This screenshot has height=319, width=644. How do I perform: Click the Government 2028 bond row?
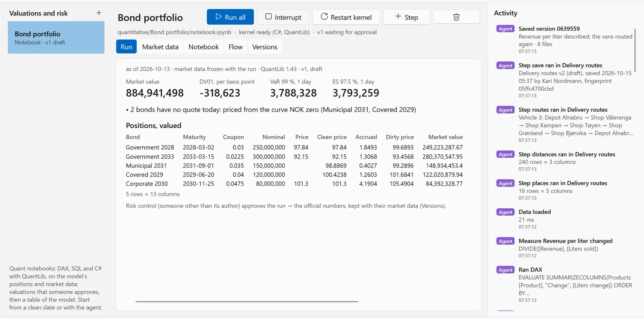pos(294,147)
